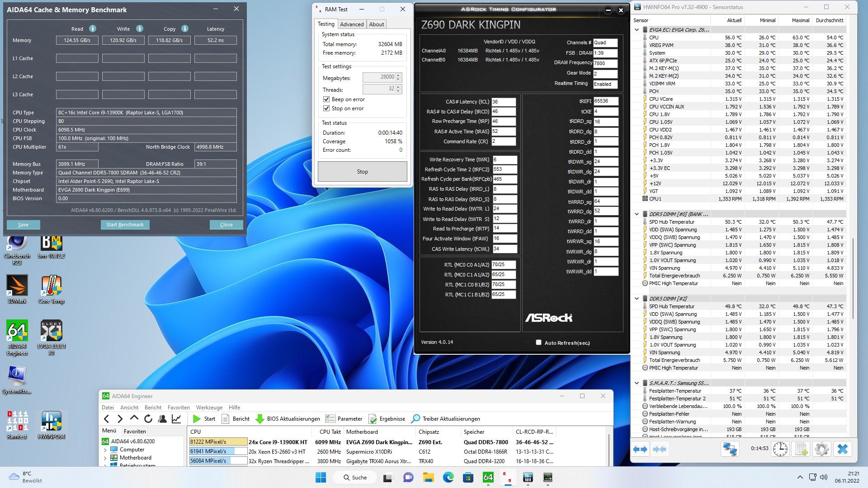This screenshot has height=488, width=868.
Task: Click Treiber Aktualisierungen magnifier icon
Action: pyautogui.click(x=415, y=419)
